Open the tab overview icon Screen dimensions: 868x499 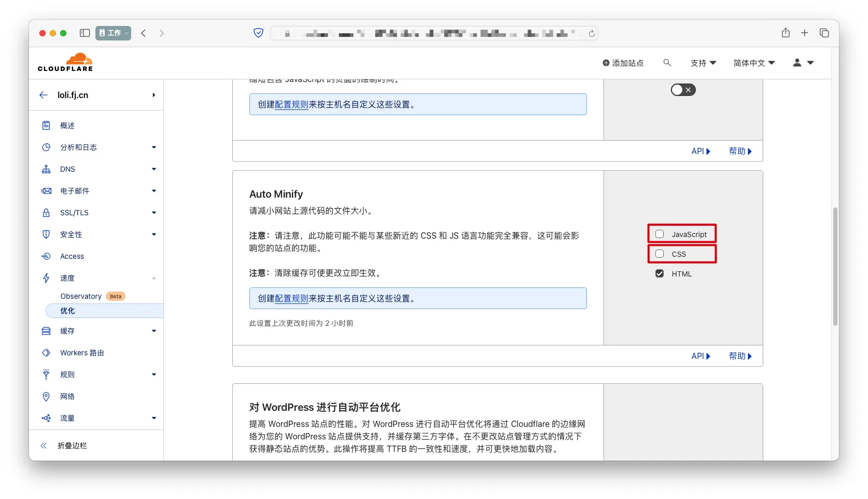(824, 33)
